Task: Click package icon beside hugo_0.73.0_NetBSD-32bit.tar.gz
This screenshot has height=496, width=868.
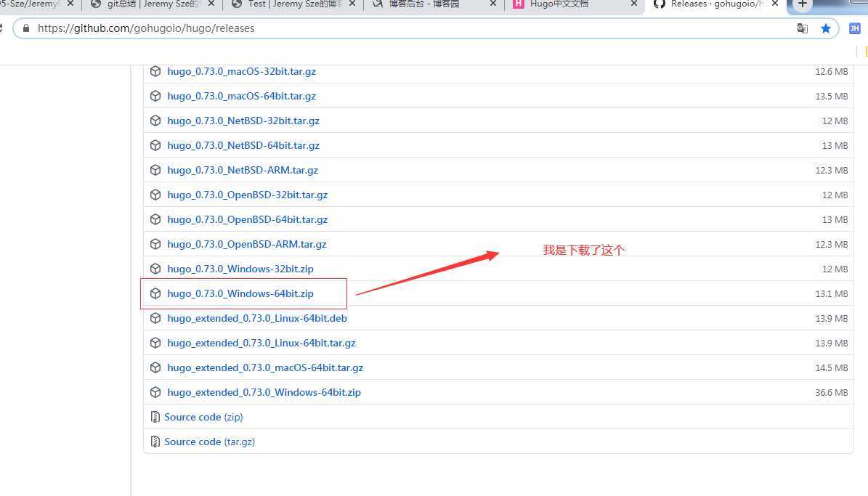Action: click(x=155, y=121)
